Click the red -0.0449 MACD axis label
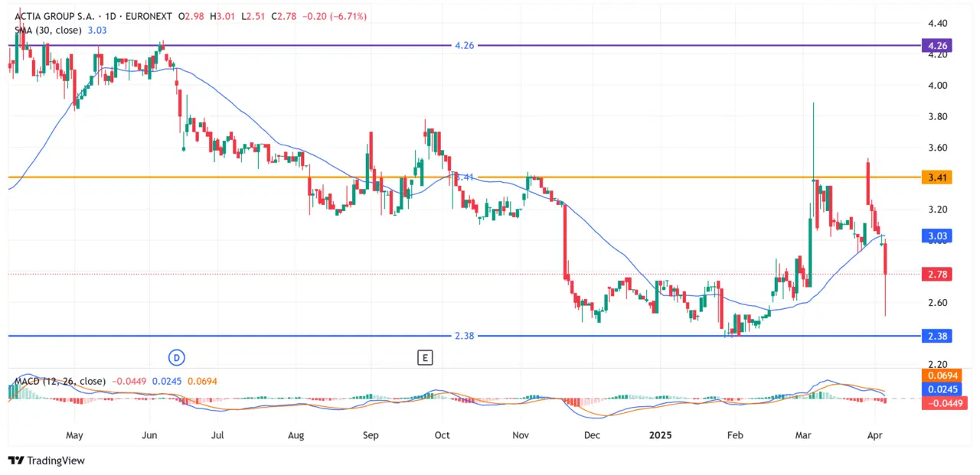The image size is (980, 475). 943,403
